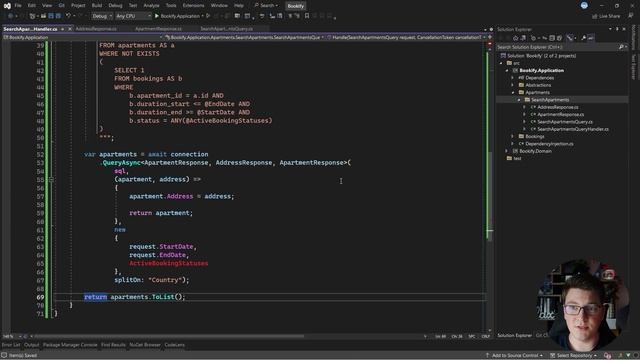The image size is (640, 360).
Task: Click the Show All Files icon in Solution Explorer
Action: pyautogui.click(x=560, y=38)
